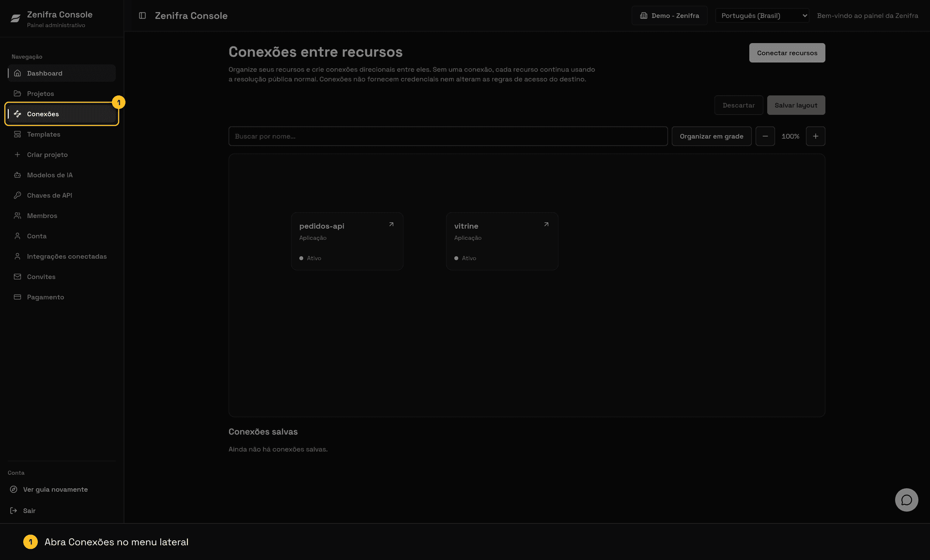Click 'Bem-vindo ao painel da Zenifra' text

(x=868, y=16)
